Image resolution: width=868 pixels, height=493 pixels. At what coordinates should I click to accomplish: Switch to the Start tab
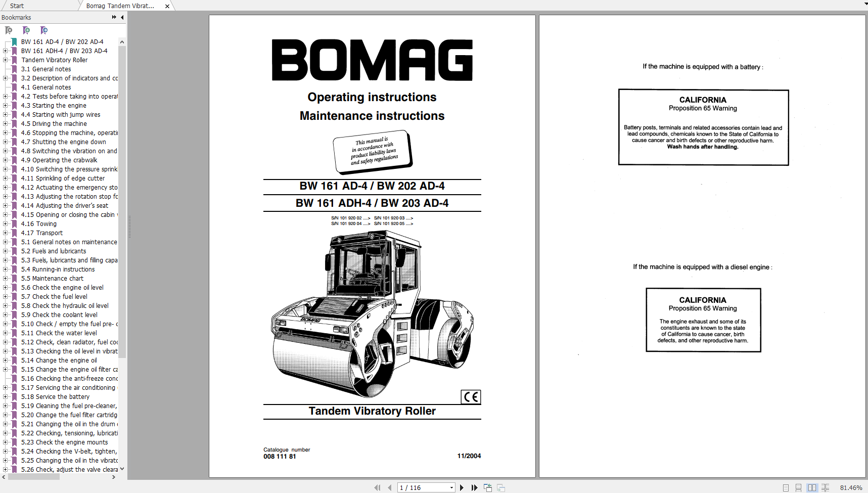coord(17,6)
